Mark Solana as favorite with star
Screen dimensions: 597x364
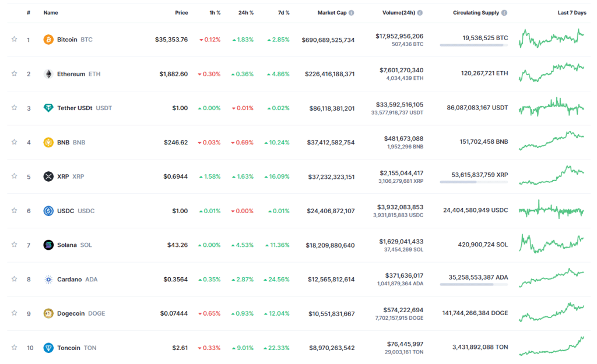[x=14, y=245]
